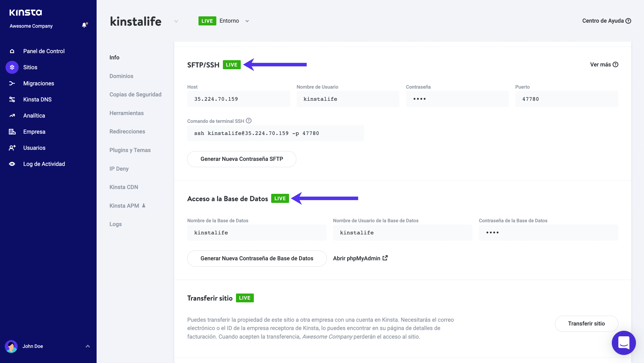Click the SFTP Nombre de Usuario field
The width and height of the screenshot is (644, 363).
pos(348,99)
